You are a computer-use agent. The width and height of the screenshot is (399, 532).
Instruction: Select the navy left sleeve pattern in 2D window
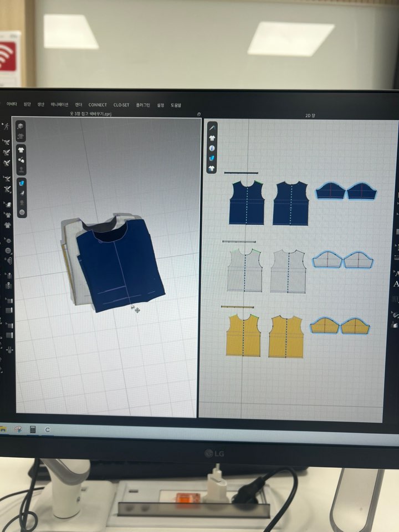[331, 192]
